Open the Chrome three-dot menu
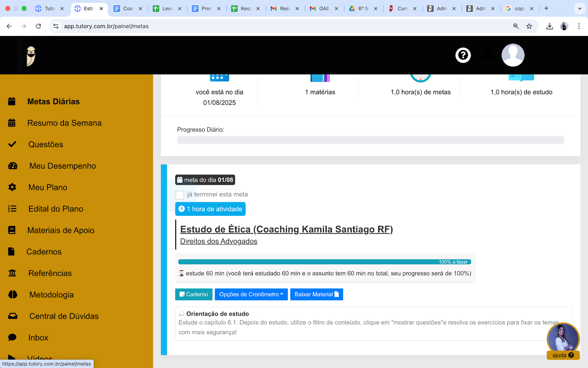The width and height of the screenshot is (588, 368). [x=579, y=26]
